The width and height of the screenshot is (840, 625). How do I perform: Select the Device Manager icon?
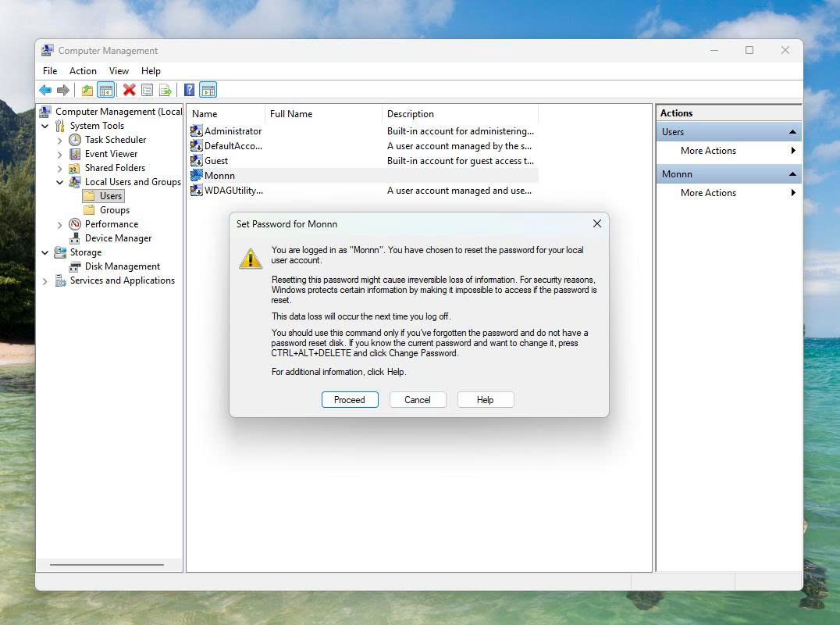click(75, 238)
